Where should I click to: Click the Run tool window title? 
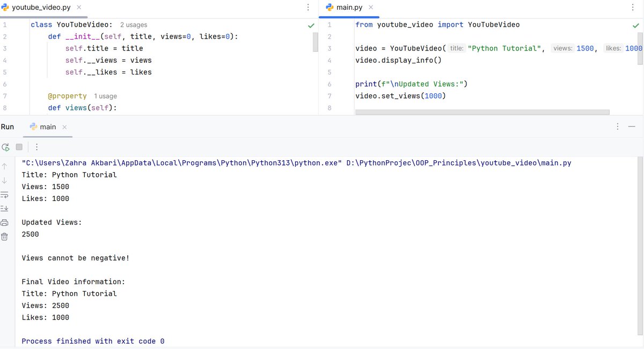pos(8,127)
